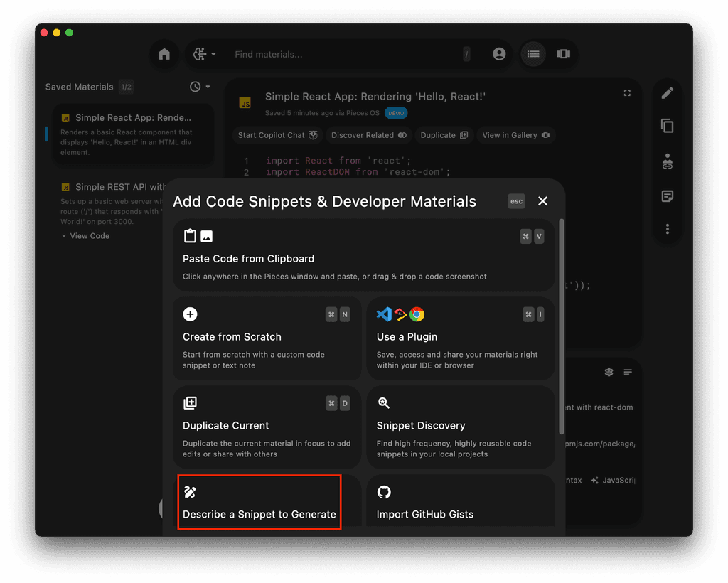This screenshot has height=583, width=728.
Task: Open the annotations note icon
Action: [x=667, y=196]
